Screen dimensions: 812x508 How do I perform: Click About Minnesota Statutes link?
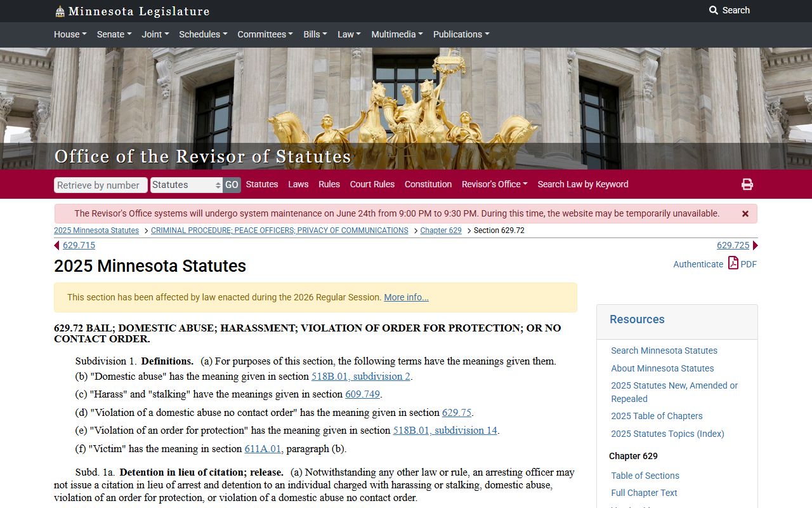pos(662,368)
